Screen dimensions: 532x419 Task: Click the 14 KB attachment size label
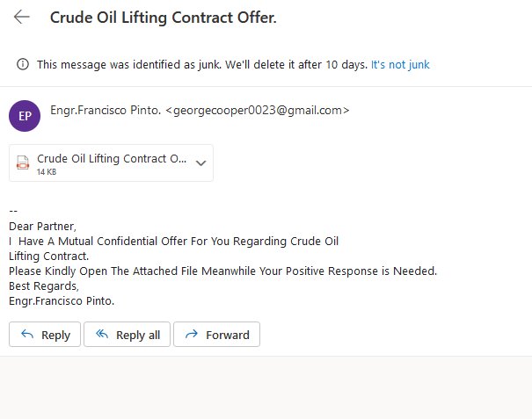click(x=47, y=172)
